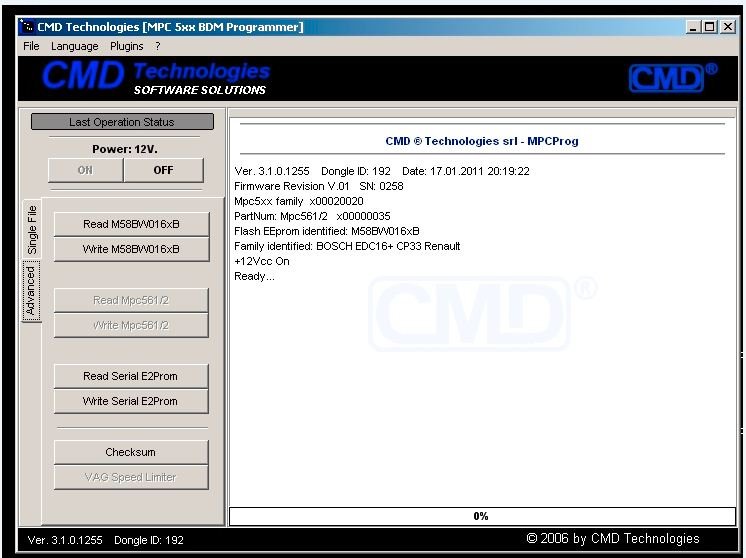Click the VAG Speed Limiter button

pos(131,477)
